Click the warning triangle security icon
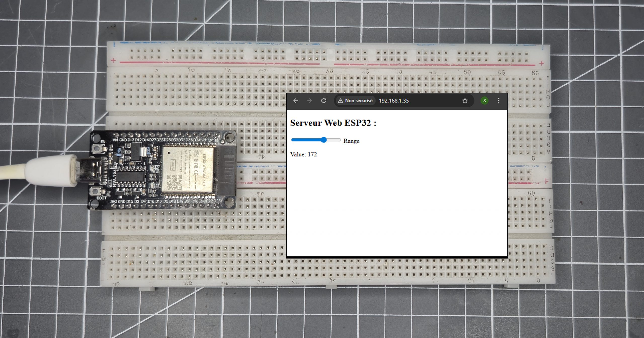This screenshot has width=644, height=338. tap(340, 101)
